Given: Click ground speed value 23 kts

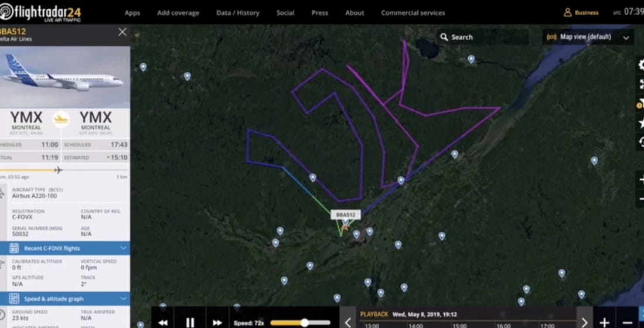Looking at the screenshot, I should click(x=20, y=317).
